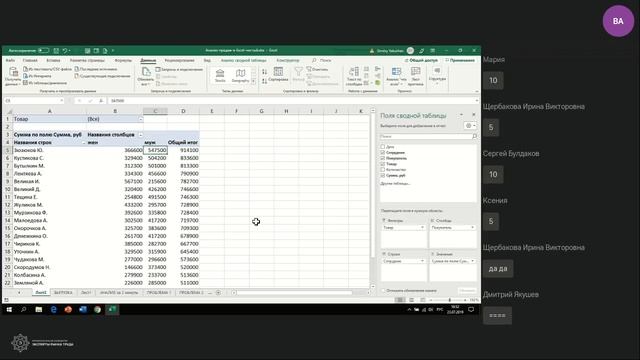Select the Stocks data type icon
640x360 pixels.
[x=220, y=73]
